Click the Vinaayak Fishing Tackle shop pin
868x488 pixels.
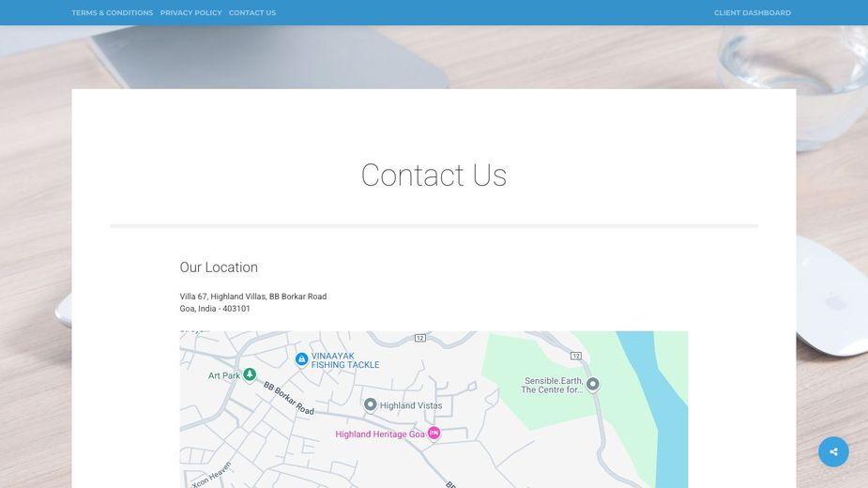(301, 360)
